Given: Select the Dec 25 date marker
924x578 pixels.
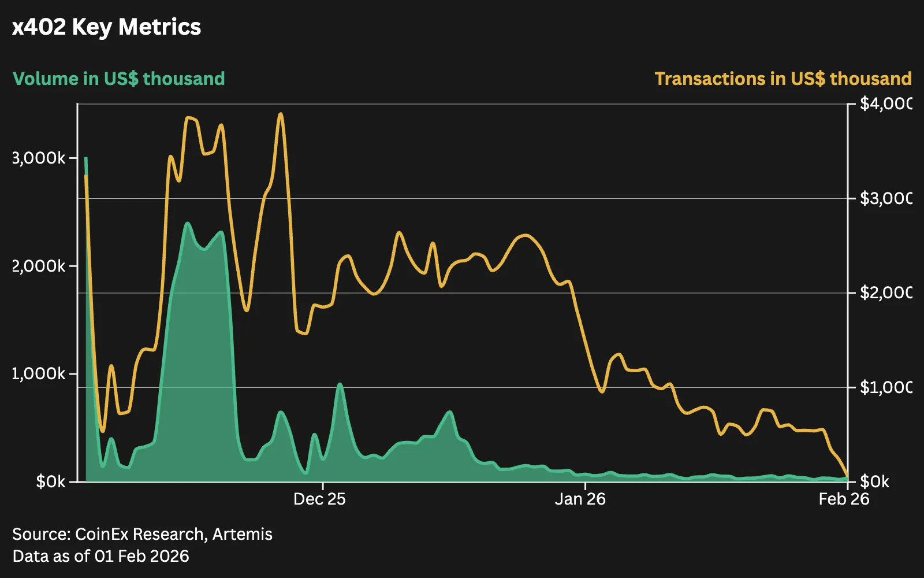Looking at the screenshot, I should pyautogui.click(x=319, y=499).
